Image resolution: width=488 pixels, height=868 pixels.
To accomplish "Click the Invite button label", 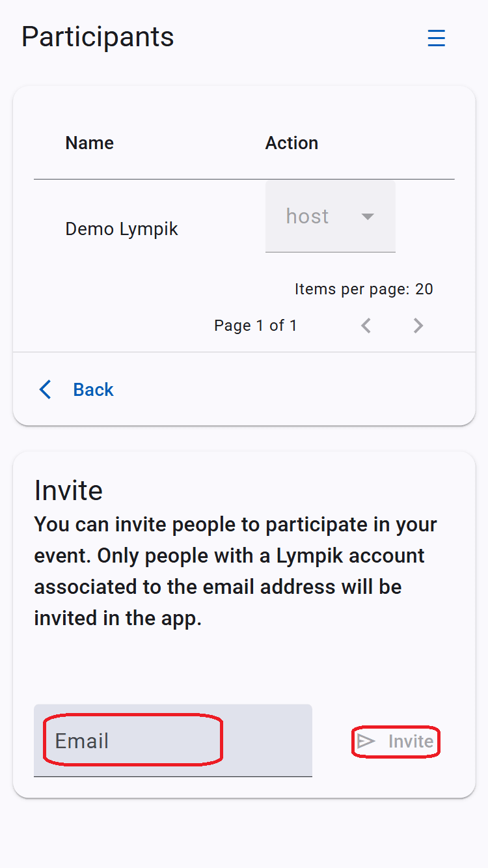I will tap(411, 741).
